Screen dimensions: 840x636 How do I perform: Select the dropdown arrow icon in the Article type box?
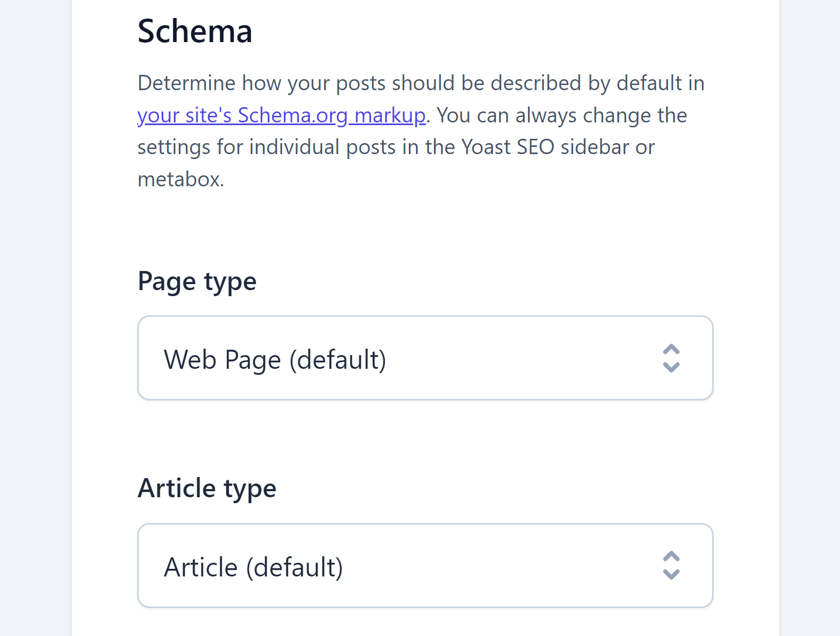click(x=671, y=566)
